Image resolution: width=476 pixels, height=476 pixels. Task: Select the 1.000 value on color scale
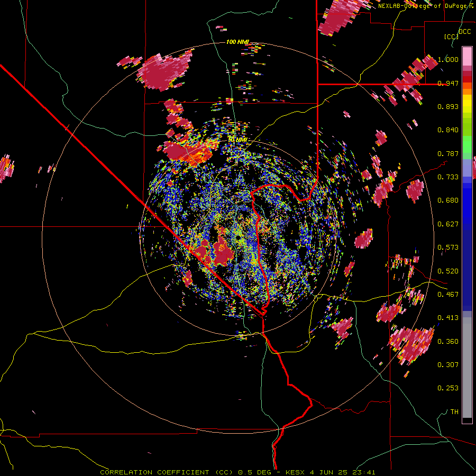[x=448, y=59]
